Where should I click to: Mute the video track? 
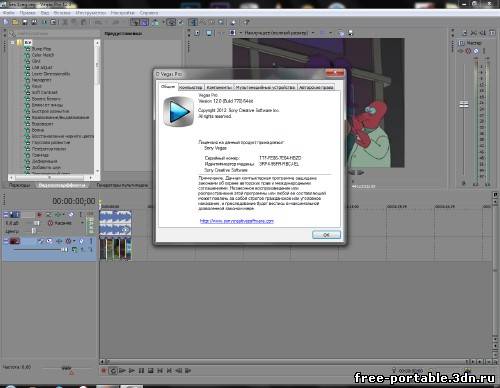(81, 241)
